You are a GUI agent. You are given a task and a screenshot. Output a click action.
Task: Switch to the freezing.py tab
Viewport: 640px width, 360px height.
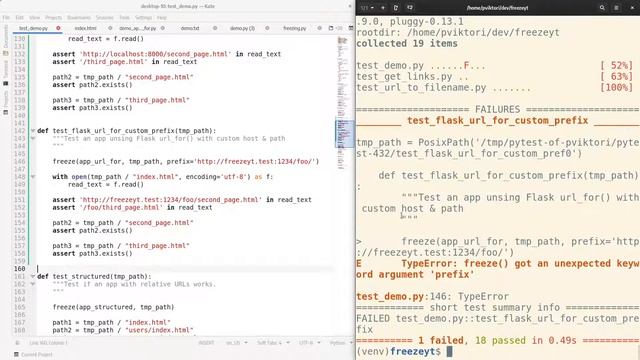click(x=294, y=28)
